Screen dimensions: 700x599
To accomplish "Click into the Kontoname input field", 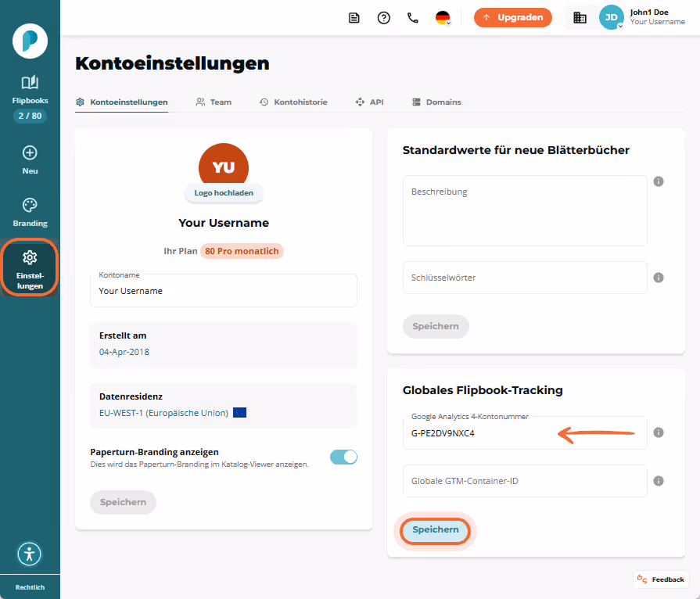I will click(x=224, y=291).
